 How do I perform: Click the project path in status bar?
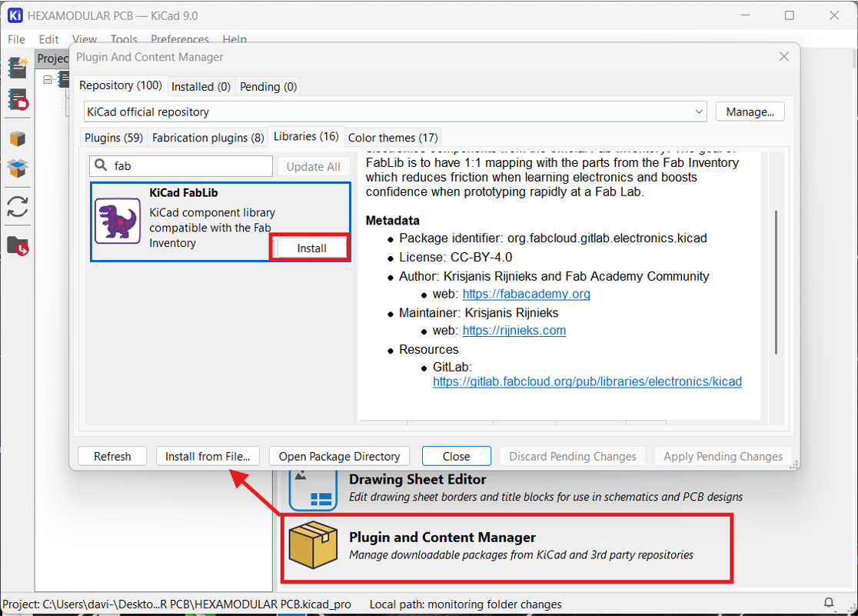[177, 604]
